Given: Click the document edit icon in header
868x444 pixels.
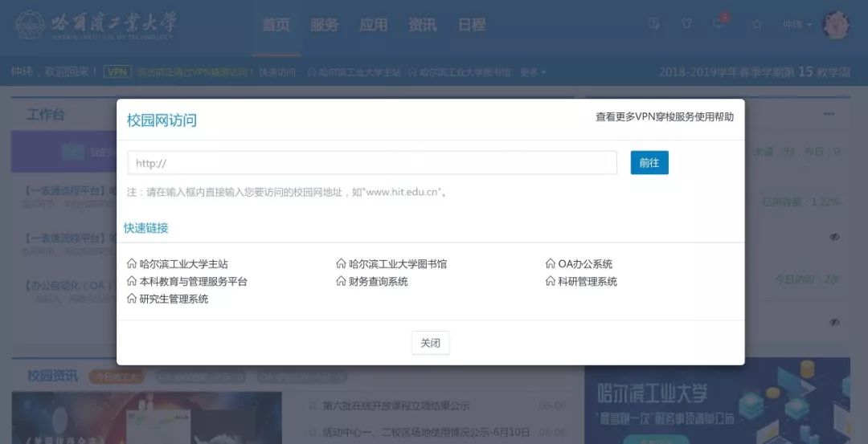Looking at the screenshot, I should (x=654, y=24).
